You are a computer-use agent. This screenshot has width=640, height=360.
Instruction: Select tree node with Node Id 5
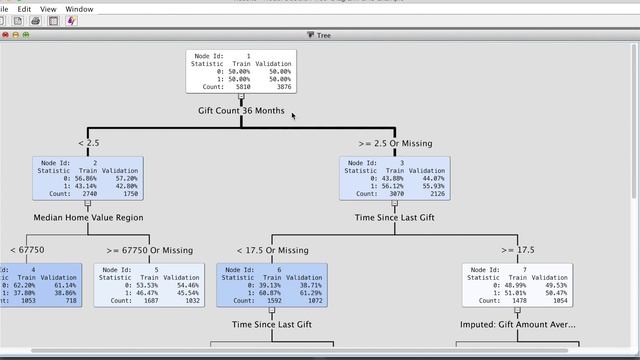pyautogui.click(x=149, y=285)
